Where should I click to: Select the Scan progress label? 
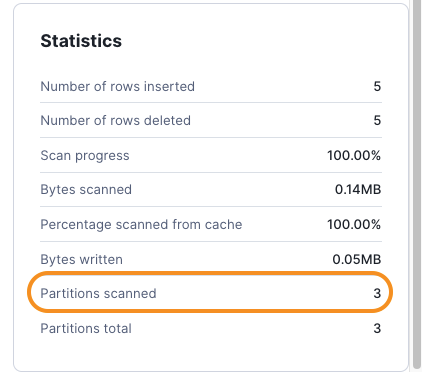pyautogui.click(x=85, y=156)
